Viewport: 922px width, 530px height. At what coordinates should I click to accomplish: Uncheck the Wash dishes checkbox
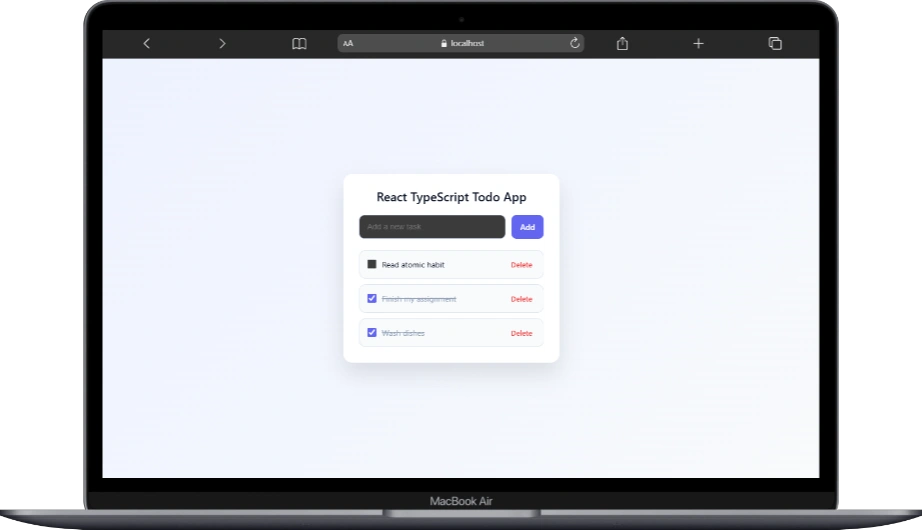click(372, 332)
